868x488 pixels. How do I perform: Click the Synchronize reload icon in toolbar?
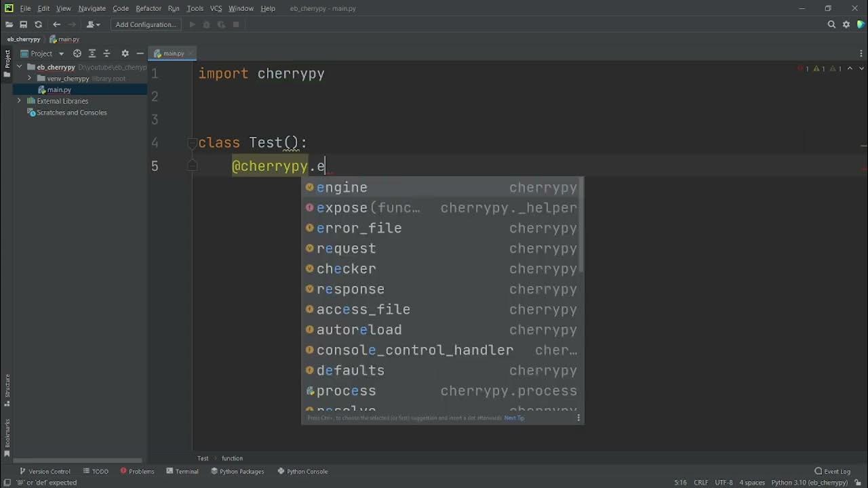pos(38,24)
